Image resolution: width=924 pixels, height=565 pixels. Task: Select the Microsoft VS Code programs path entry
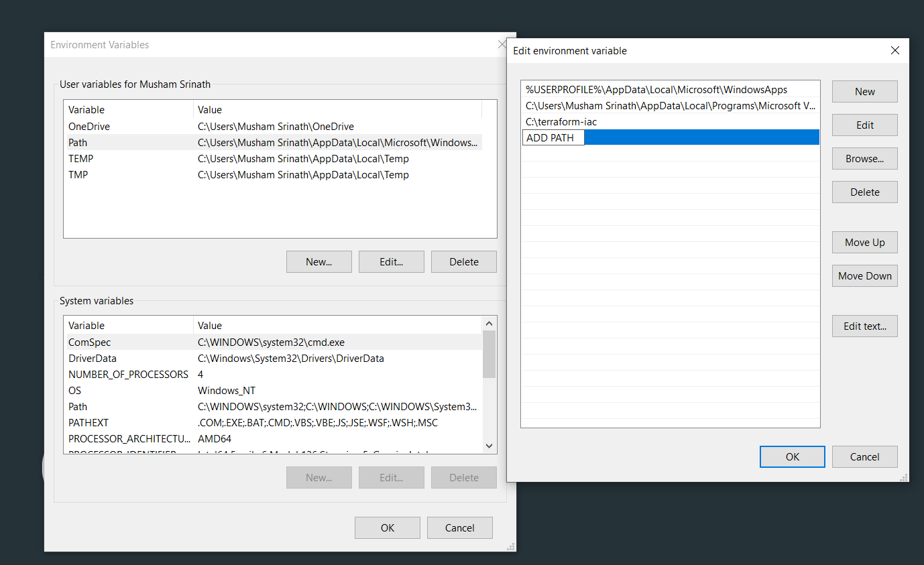click(670, 106)
